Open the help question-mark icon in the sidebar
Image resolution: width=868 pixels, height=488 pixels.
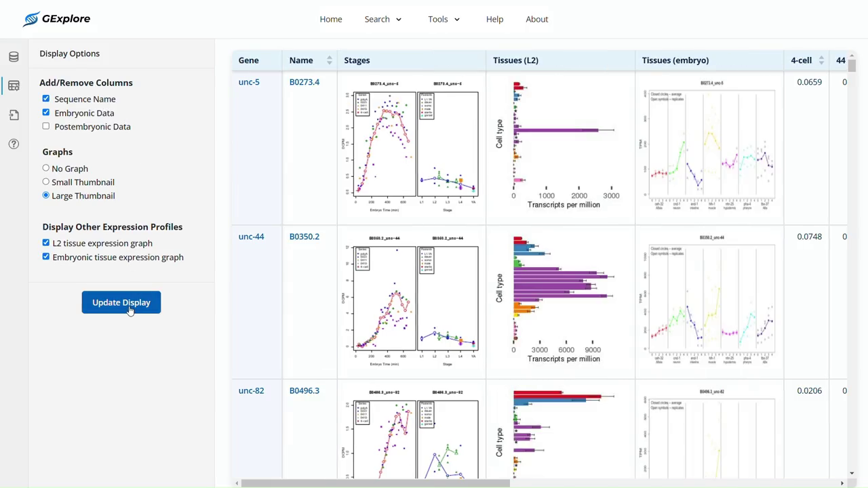click(x=14, y=144)
